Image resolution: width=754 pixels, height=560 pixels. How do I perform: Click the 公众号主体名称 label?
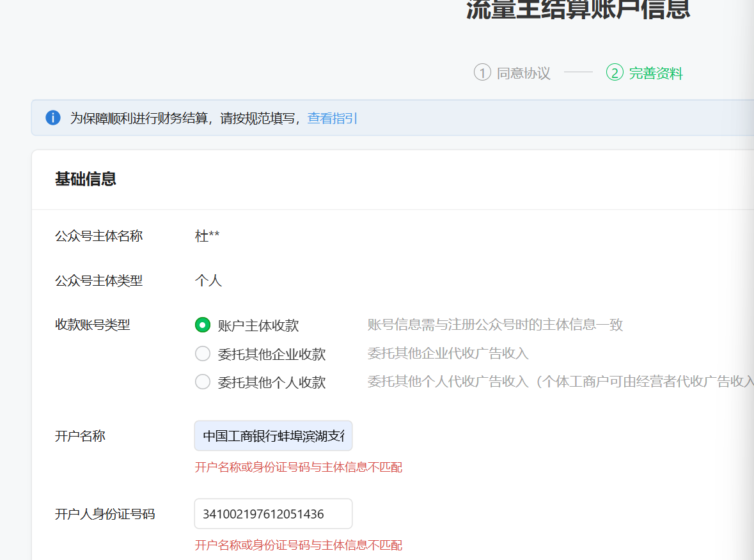tap(98, 236)
